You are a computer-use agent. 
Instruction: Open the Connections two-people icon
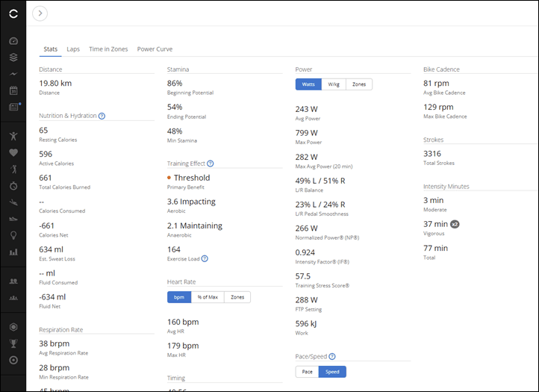click(x=13, y=281)
